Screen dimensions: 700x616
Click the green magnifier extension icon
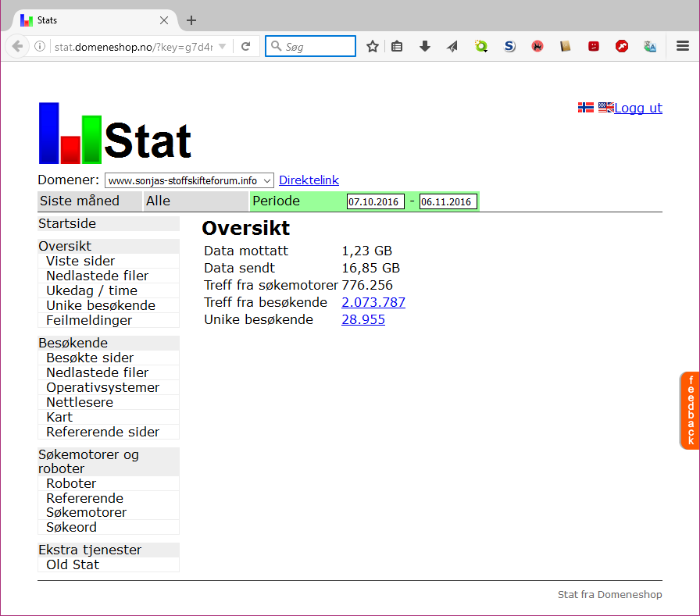480,46
